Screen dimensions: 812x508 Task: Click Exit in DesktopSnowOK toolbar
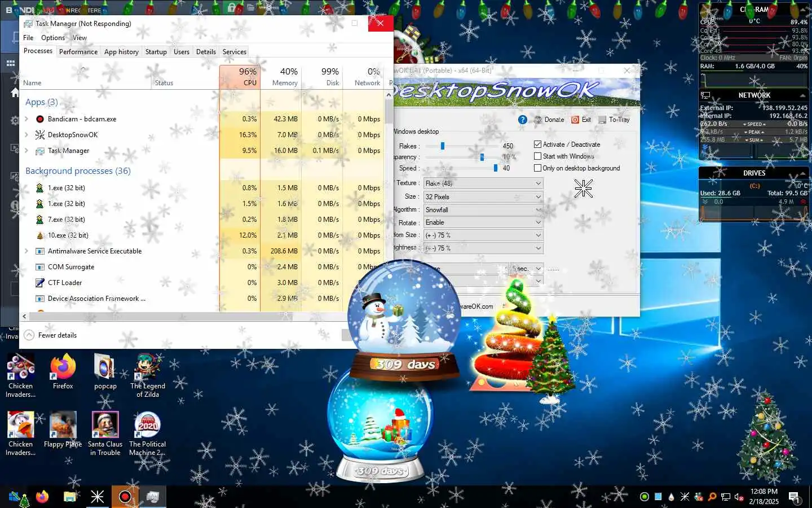point(581,120)
